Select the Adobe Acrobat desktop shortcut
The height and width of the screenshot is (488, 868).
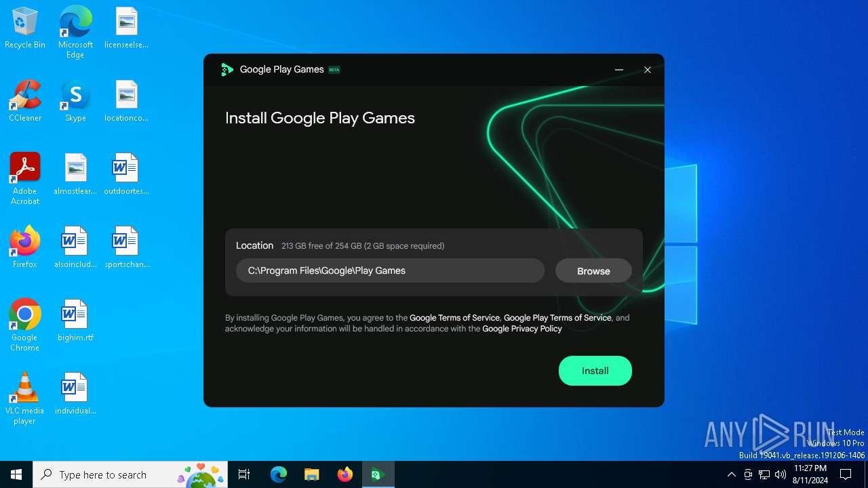[25, 179]
